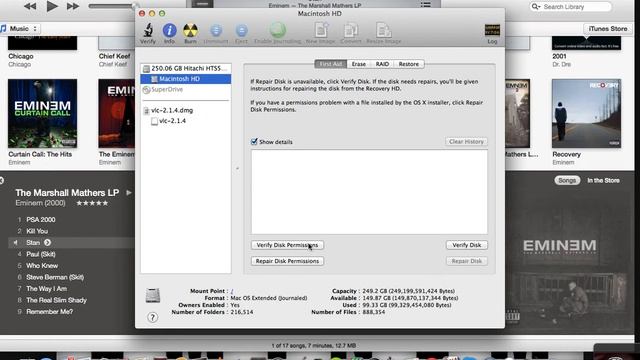Screen dimensions: 640x360
Task: Switch to the RAID tab
Action: pos(382,64)
